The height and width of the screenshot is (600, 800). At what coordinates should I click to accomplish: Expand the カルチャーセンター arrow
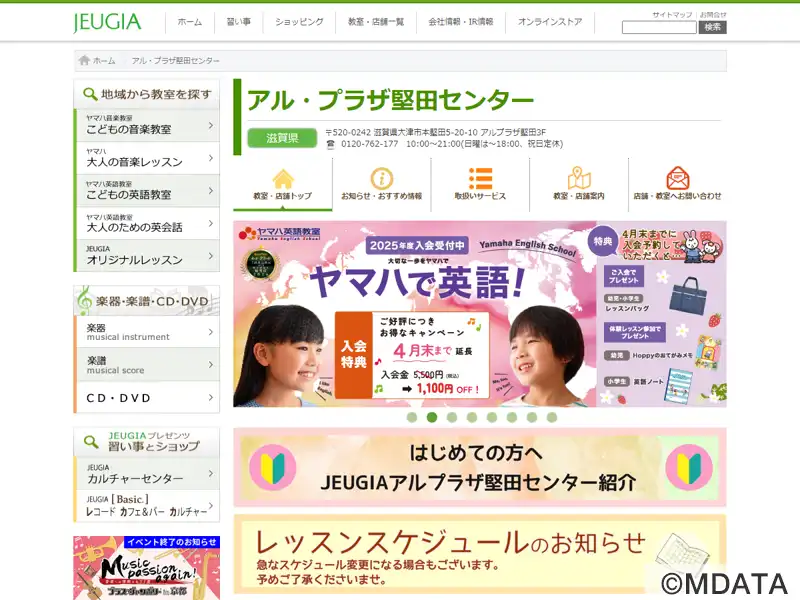[x=211, y=473]
